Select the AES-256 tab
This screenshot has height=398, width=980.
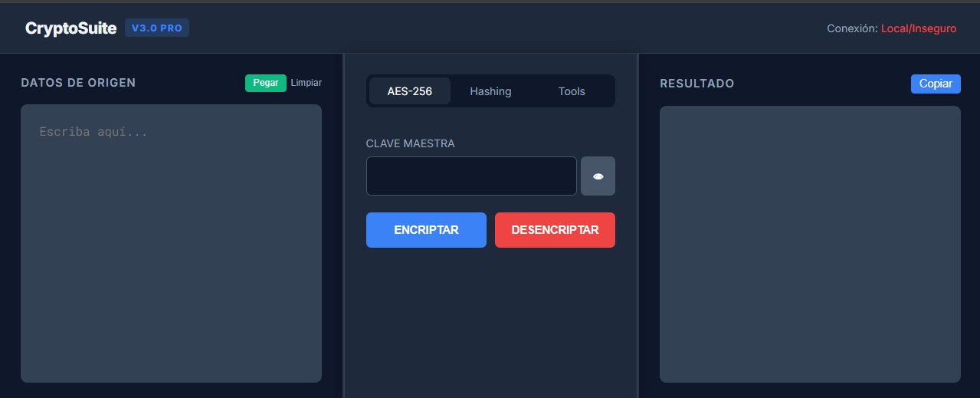point(409,91)
